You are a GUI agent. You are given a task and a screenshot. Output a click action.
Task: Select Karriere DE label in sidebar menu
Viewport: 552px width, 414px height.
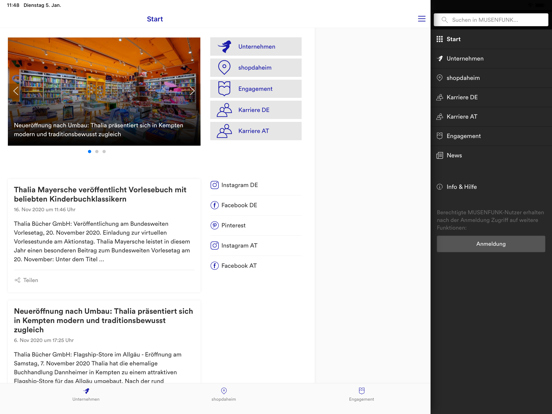[462, 97]
